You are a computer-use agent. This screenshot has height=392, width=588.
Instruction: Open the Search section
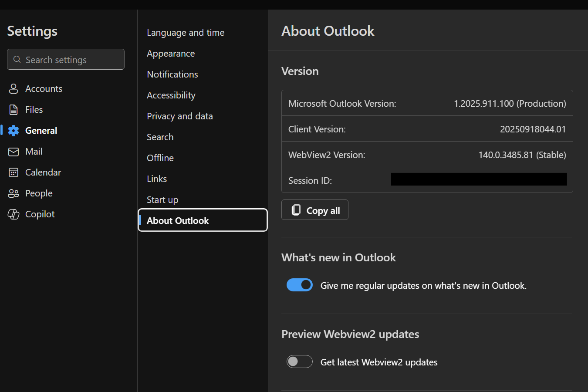160,137
